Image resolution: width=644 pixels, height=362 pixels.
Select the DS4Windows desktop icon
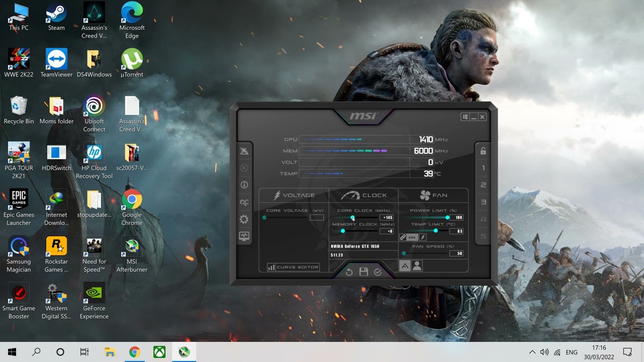(x=94, y=64)
